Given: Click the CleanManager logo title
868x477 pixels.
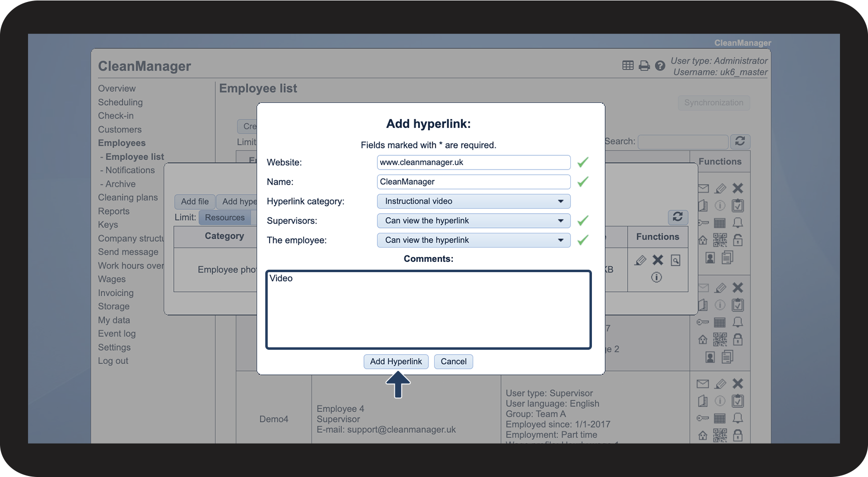Looking at the screenshot, I should pyautogui.click(x=144, y=66).
